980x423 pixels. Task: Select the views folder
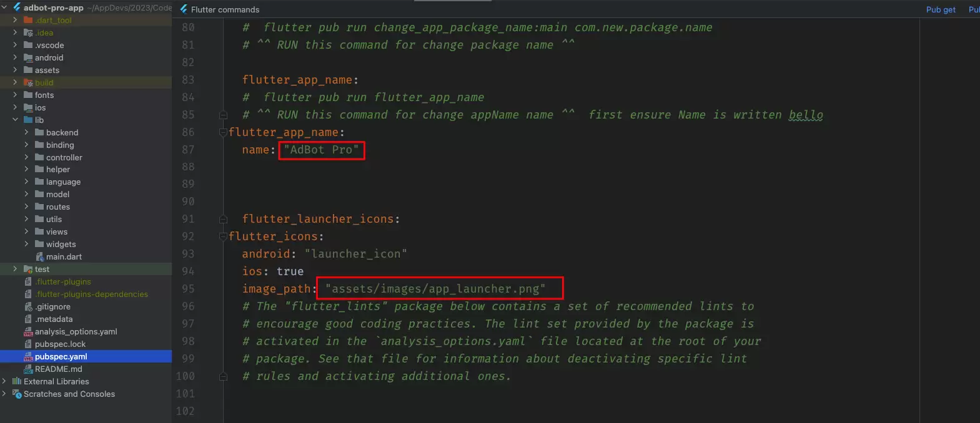(56, 232)
